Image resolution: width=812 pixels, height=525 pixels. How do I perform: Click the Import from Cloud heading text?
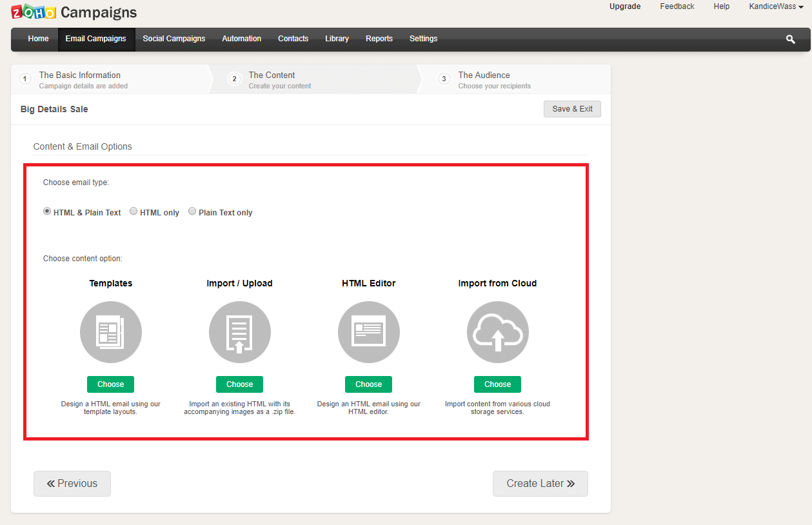498,283
